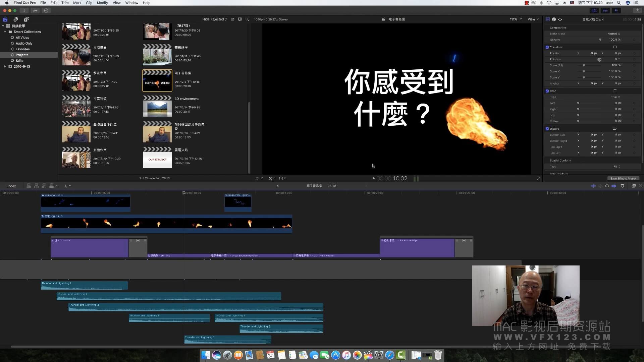Select Favorites smart collection
Screen dimensions: 644x362
[22, 49]
